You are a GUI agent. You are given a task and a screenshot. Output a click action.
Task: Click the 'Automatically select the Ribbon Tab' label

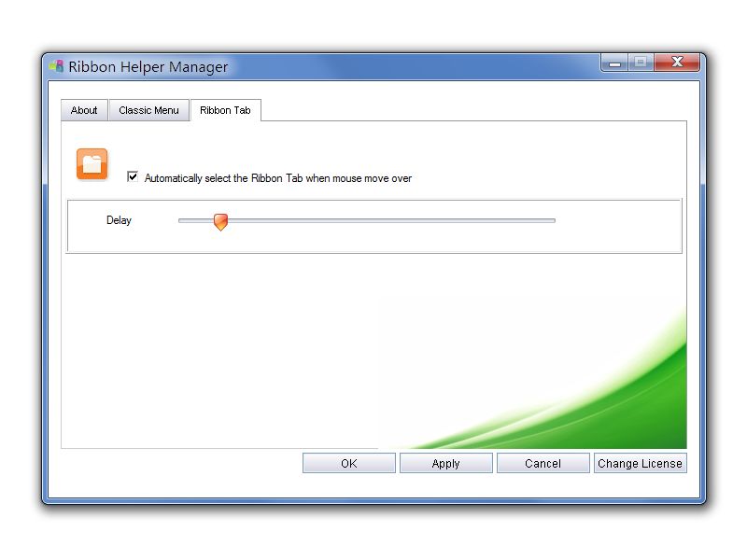pos(277,178)
